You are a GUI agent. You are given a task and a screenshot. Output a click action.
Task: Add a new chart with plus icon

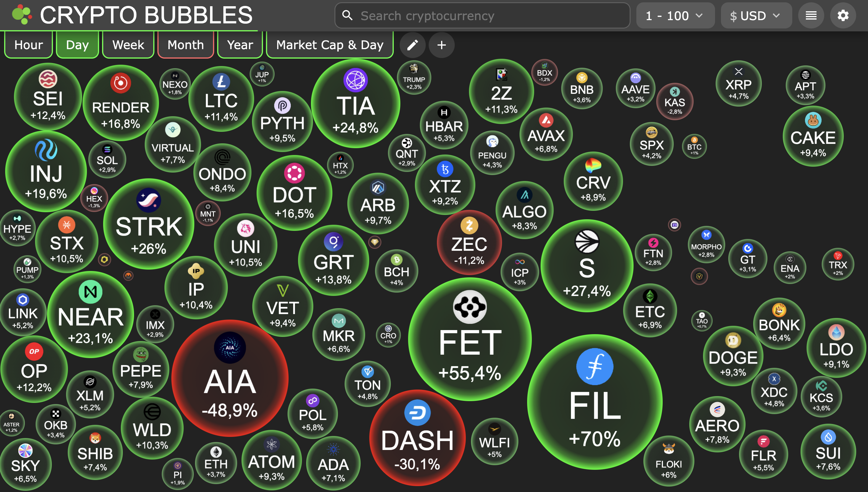click(441, 45)
